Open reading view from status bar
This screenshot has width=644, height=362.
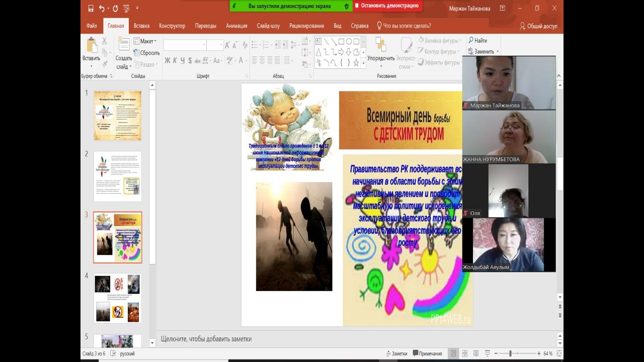pyautogui.click(x=475, y=353)
